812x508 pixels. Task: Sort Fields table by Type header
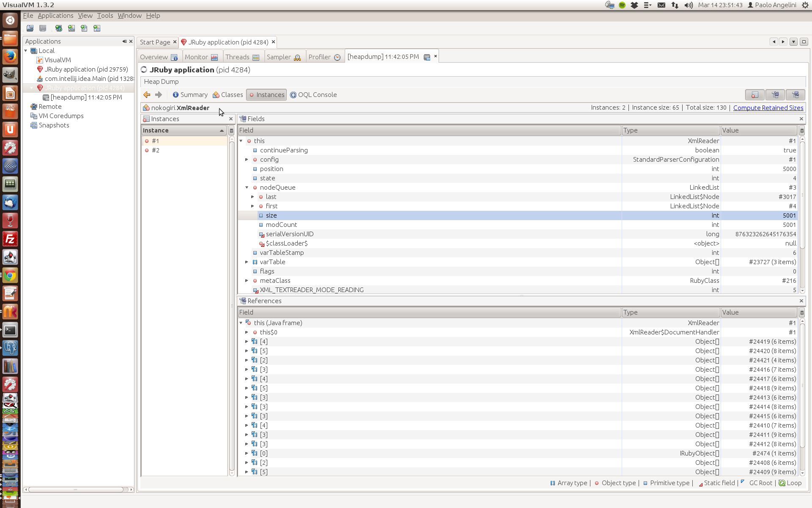click(x=671, y=130)
